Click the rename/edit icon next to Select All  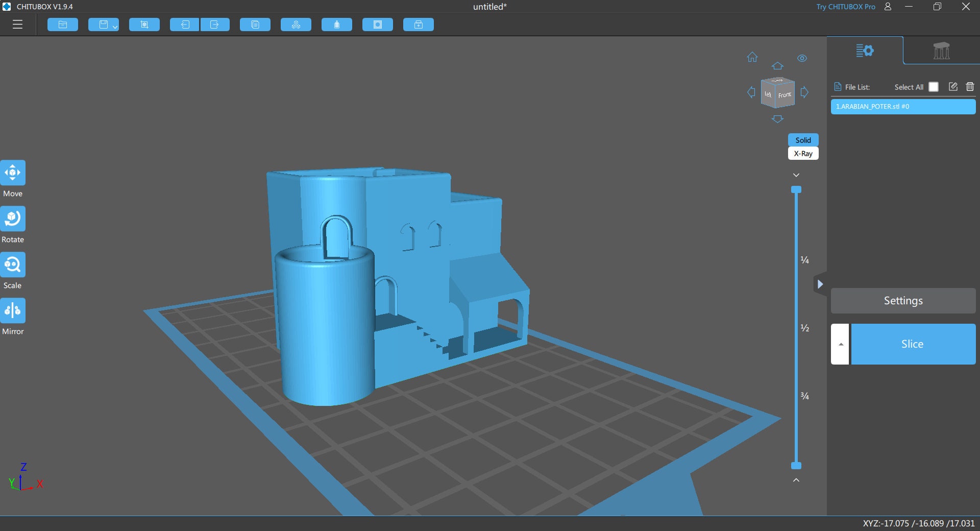pyautogui.click(x=952, y=87)
